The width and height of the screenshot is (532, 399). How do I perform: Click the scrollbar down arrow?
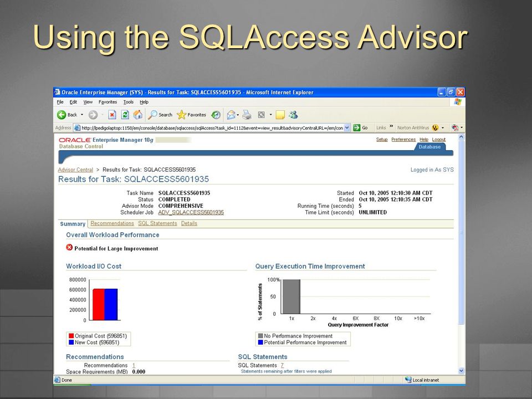click(461, 371)
